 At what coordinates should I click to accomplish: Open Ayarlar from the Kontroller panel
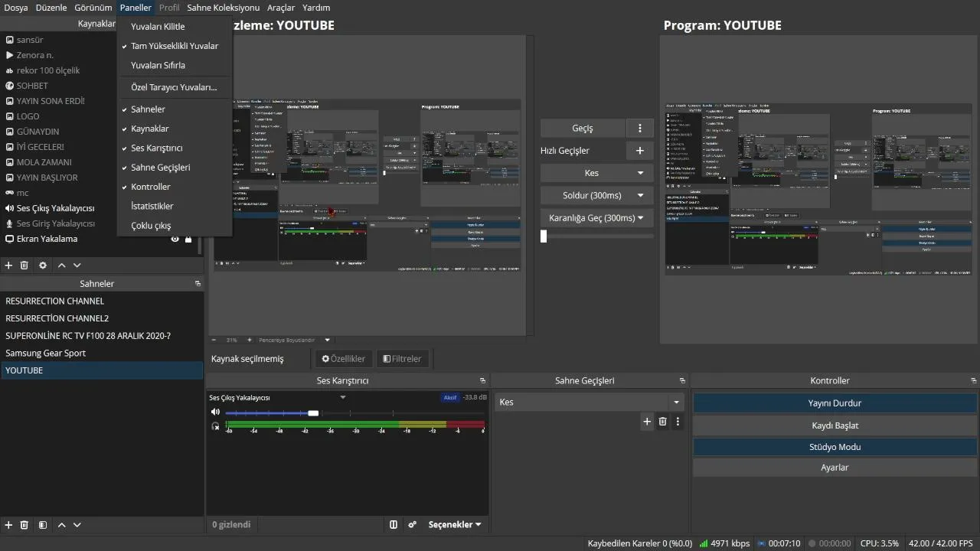[x=835, y=468]
